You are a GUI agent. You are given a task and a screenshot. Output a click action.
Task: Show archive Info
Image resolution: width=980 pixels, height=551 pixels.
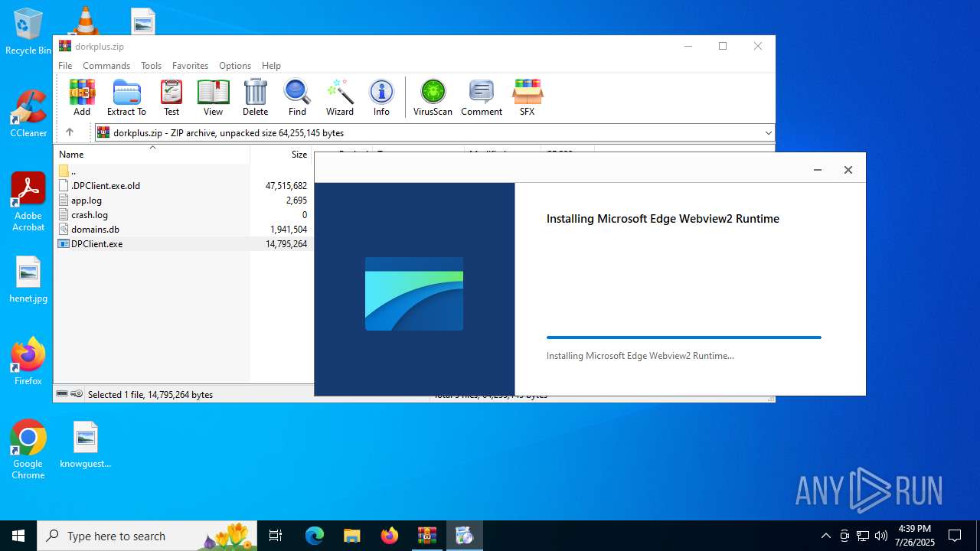[x=381, y=97]
